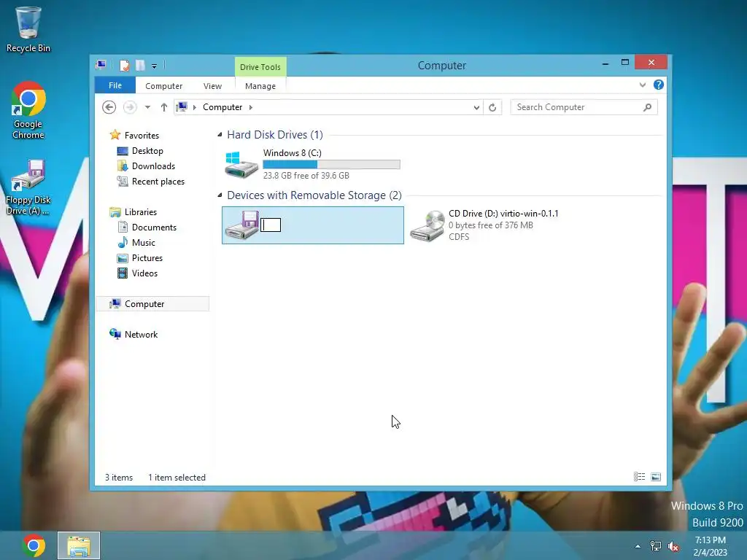Collapse the Hard Disk Drives group
The height and width of the screenshot is (560, 747).
(x=220, y=135)
